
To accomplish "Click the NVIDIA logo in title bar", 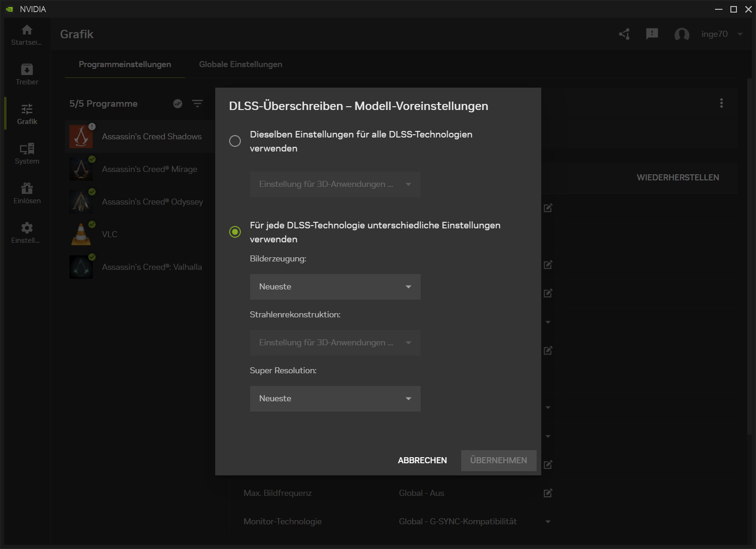I will [9, 9].
